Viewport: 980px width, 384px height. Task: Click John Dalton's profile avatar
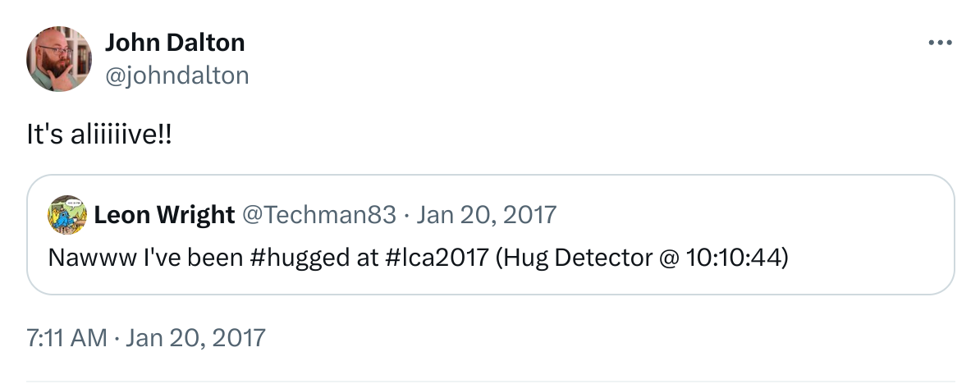(x=59, y=59)
